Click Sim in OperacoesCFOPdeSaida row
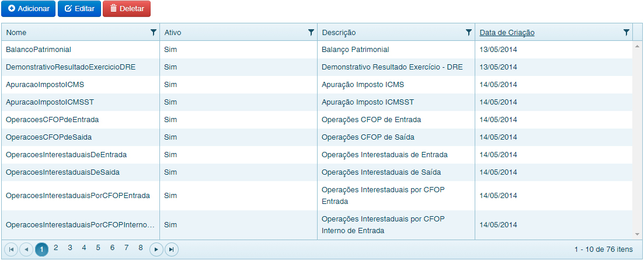This screenshot has width=644, height=260. [170, 137]
